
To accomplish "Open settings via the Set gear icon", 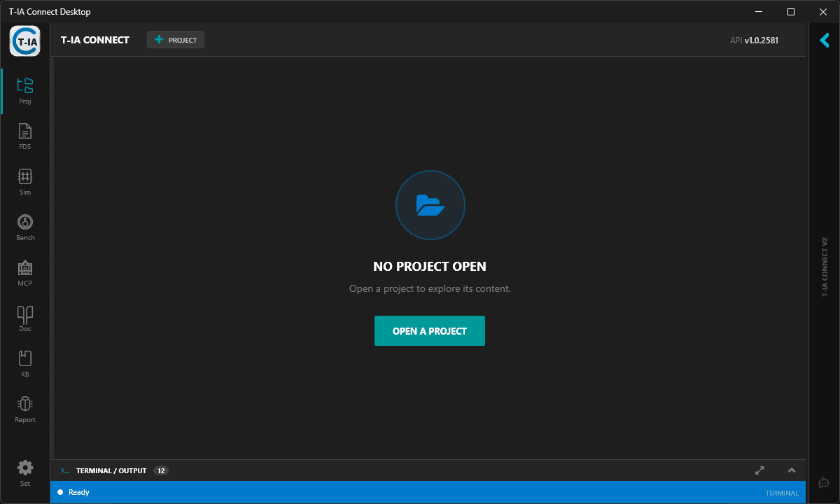I will click(24, 470).
